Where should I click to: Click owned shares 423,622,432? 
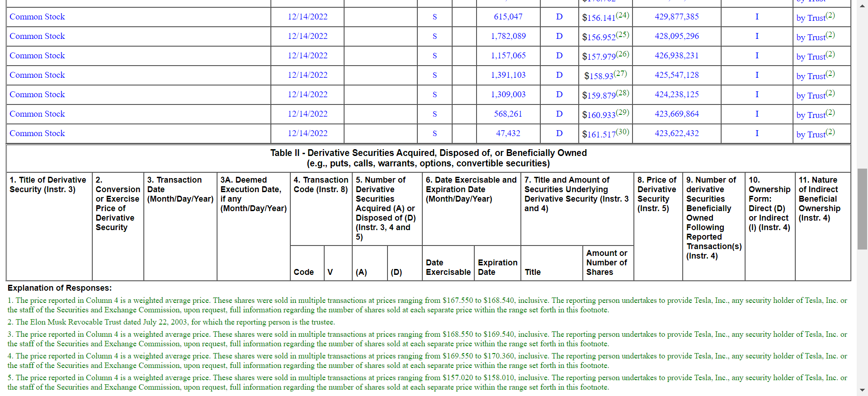677,133
